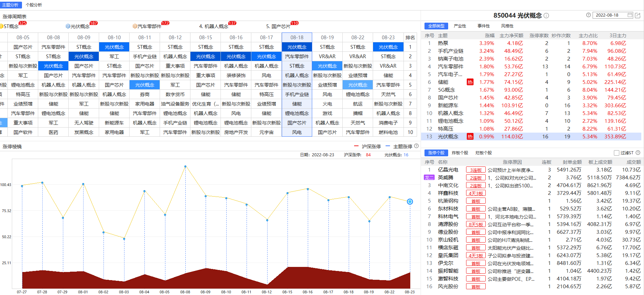The image size is (644, 295).
Task: Click the highlighted 08-23 data point on chart
Action: (410, 202)
